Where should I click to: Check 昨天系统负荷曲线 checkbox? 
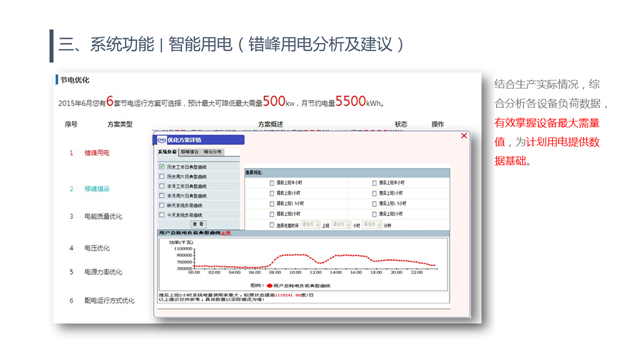162,205
